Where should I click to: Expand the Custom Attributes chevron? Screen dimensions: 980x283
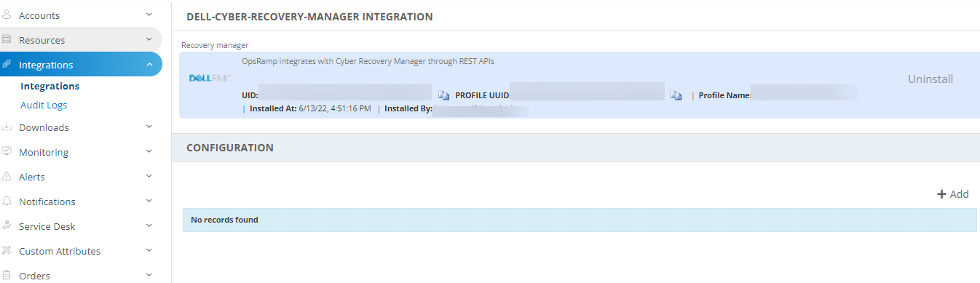point(149,250)
